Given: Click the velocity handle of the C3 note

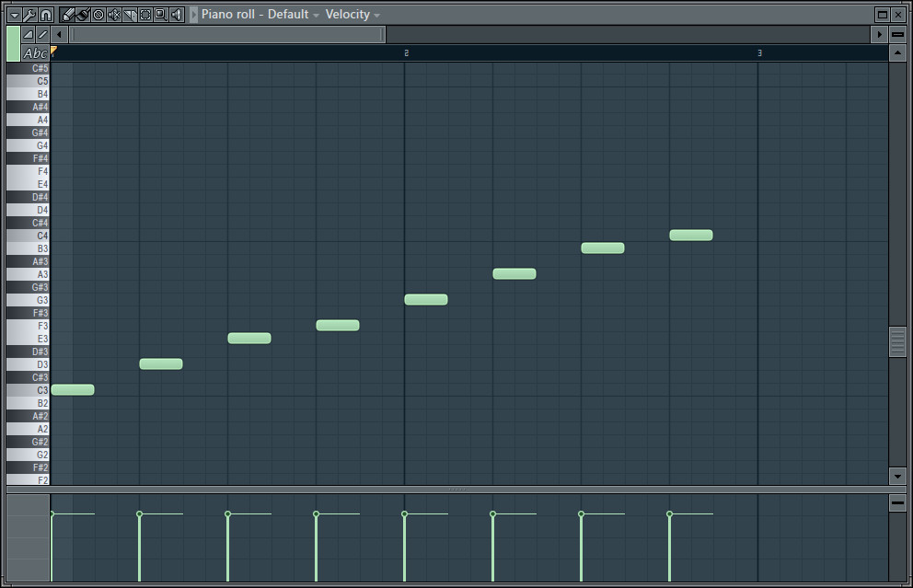Looking at the screenshot, I should pos(52,514).
